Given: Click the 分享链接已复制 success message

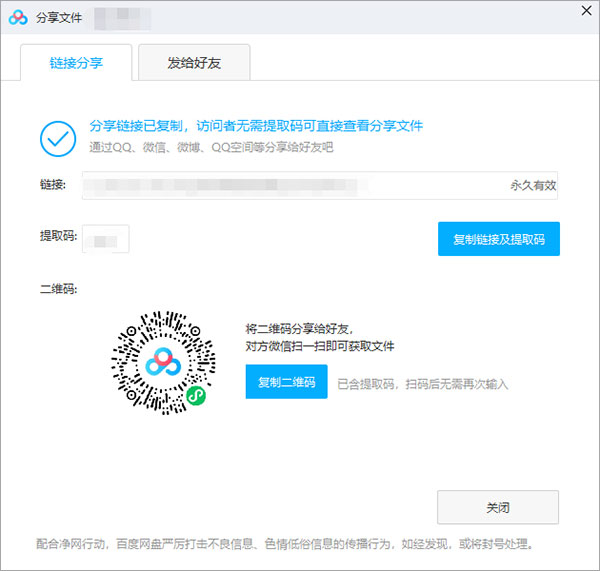Looking at the screenshot, I should tap(256, 126).
